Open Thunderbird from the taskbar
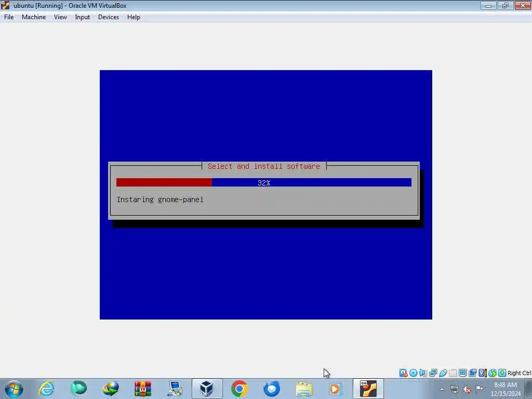532x399 pixels. [x=271, y=389]
